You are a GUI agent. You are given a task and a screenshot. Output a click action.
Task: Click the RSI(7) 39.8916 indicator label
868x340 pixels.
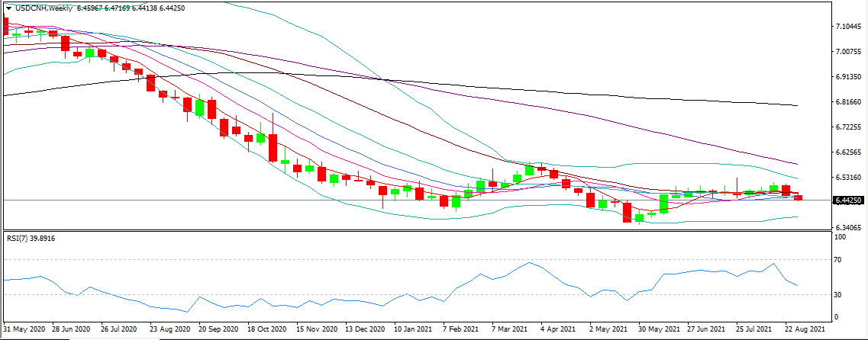31,239
